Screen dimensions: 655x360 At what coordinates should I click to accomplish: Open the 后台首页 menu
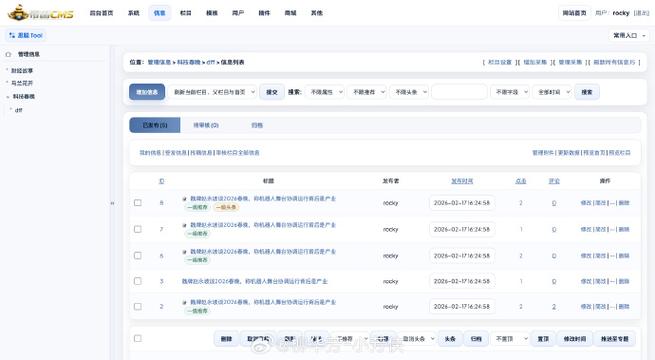point(102,13)
